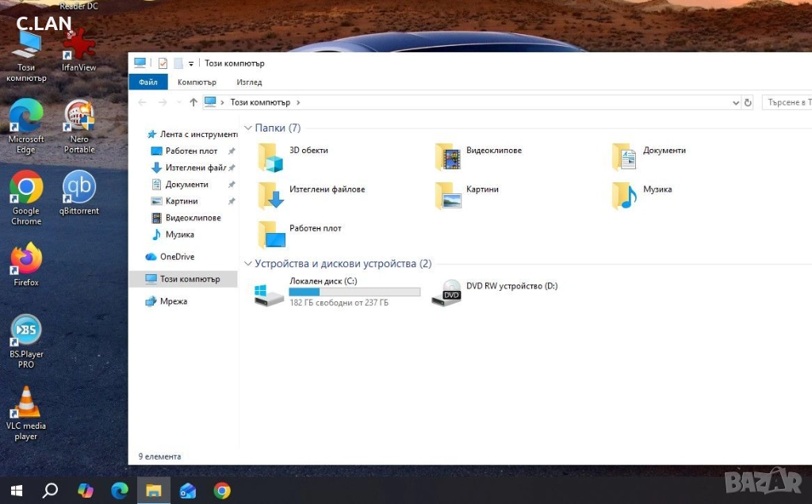Select Мрежа in the navigation pane
The height and width of the screenshot is (504, 812).
173,301
